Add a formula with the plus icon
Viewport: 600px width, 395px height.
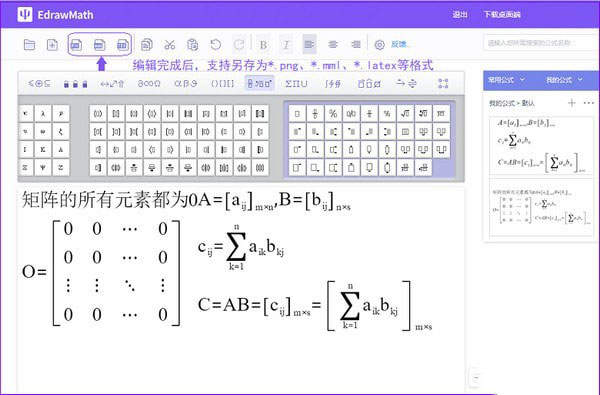tap(572, 103)
